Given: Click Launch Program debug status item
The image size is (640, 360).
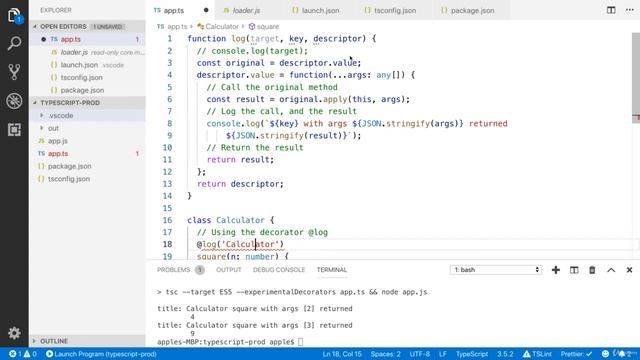Looking at the screenshot, I should pos(101,354).
